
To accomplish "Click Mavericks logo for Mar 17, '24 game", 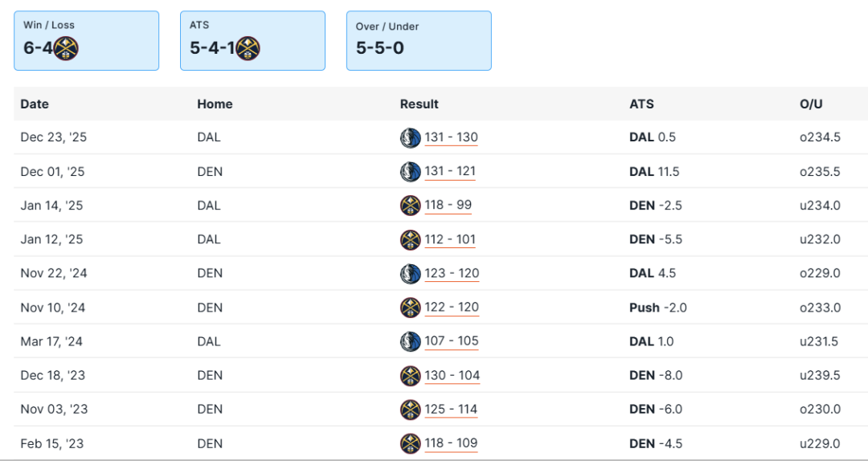I will pos(410,341).
